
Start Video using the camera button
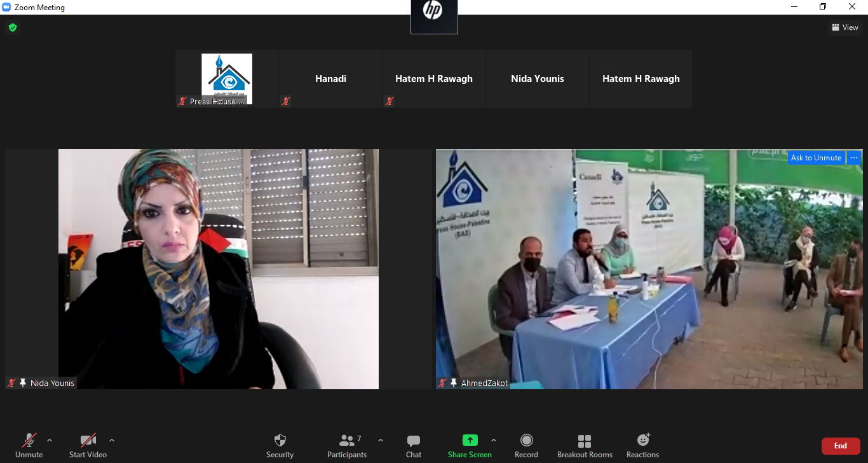pos(88,445)
